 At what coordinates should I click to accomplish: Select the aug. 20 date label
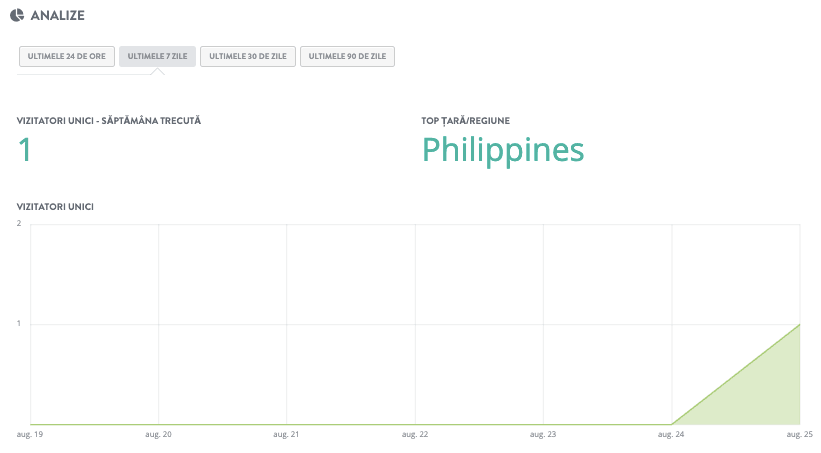[159, 435]
